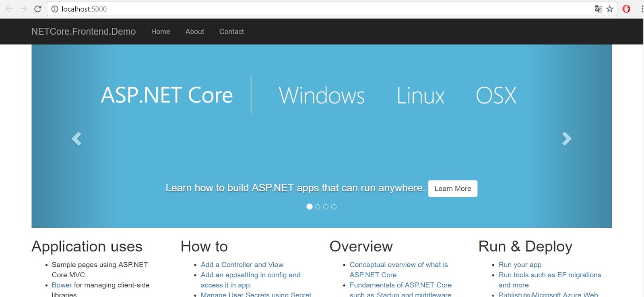Open the About navigation item
644x297 pixels.
[x=195, y=31]
